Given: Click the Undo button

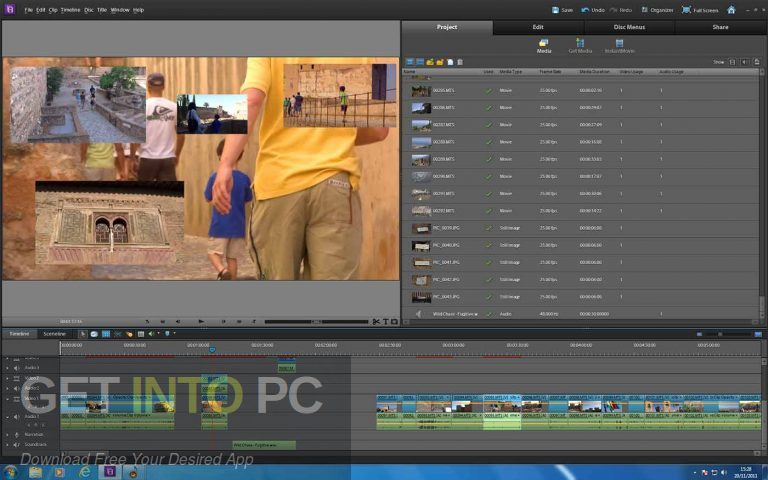Looking at the screenshot, I should point(593,10).
